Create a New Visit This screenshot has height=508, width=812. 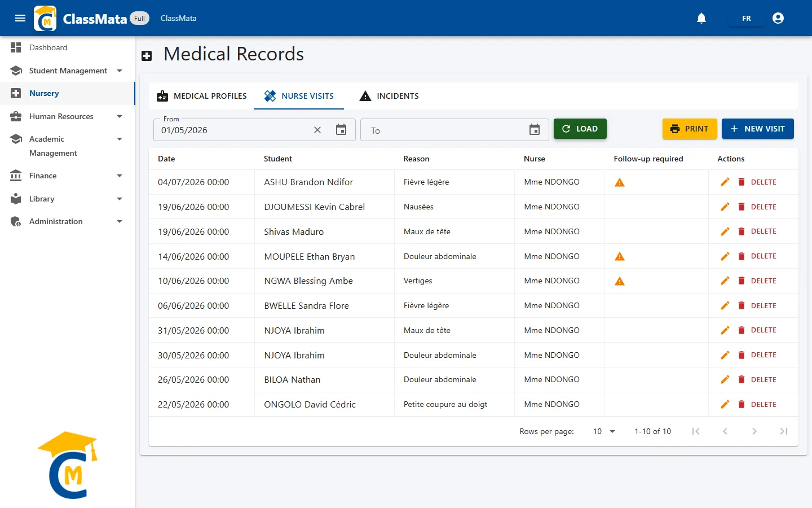pos(757,129)
